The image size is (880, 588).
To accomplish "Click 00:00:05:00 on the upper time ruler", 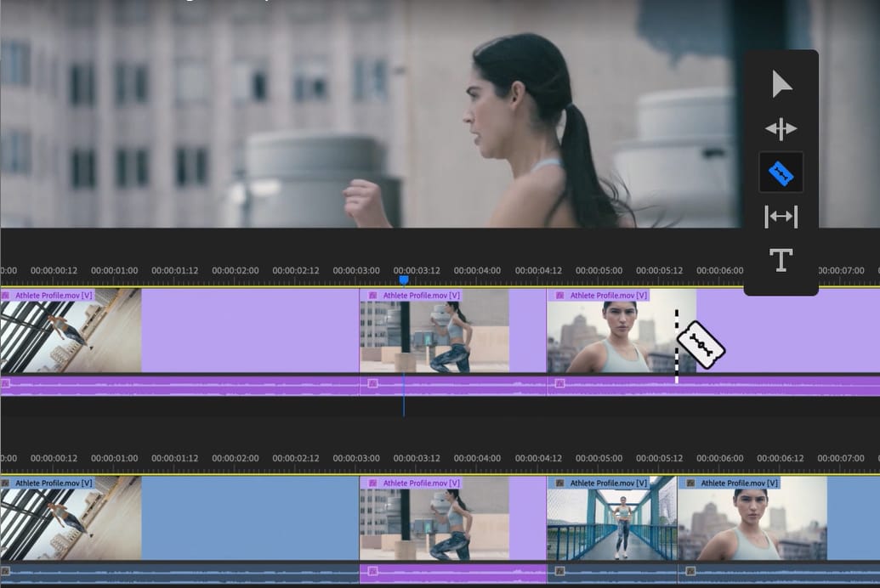I will tap(599, 271).
